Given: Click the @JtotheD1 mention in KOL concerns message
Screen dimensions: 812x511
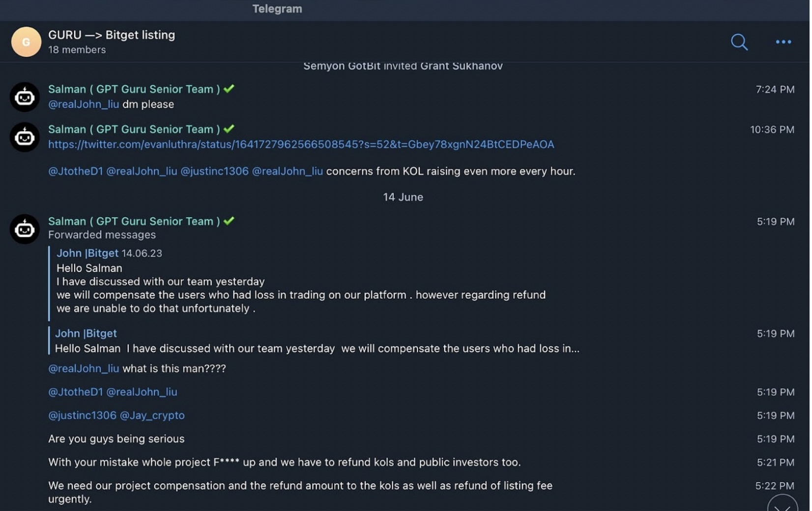Looking at the screenshot, I should pos(75,171).
